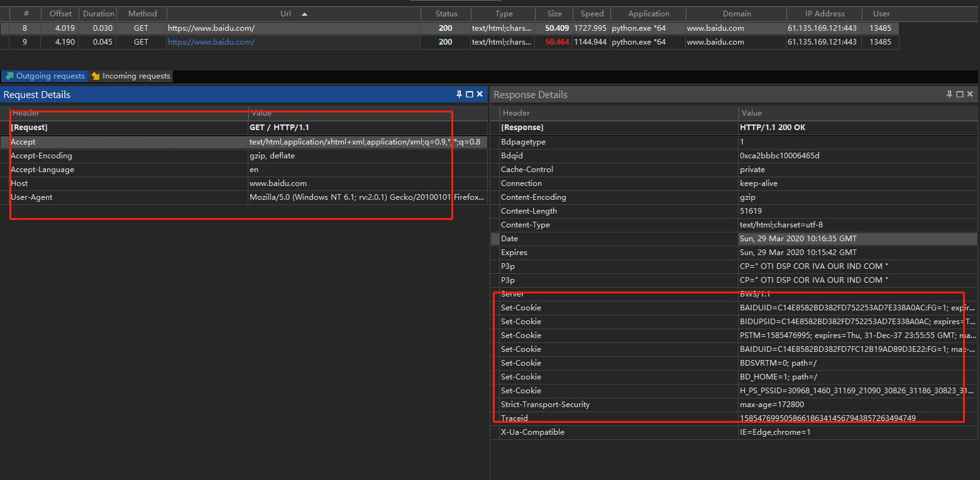Select the Accept header row
Screen dimensions: 980x480
pyautogui.click(x=126, y=141)
